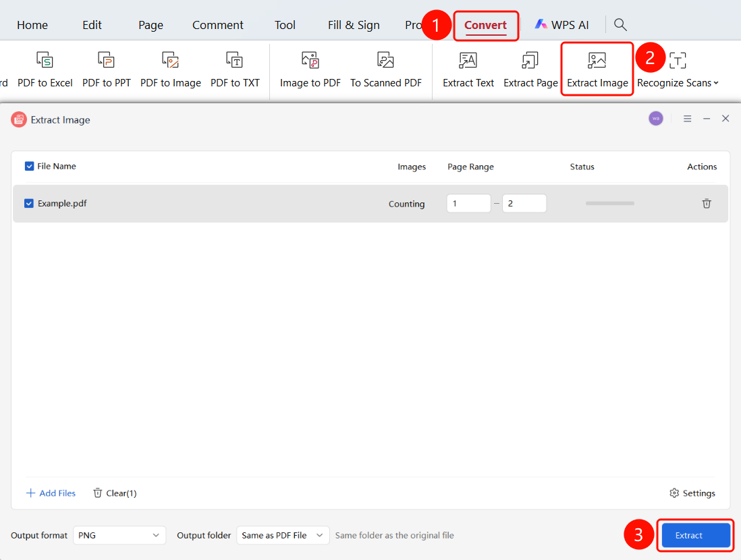Select the Comment tab

[218, 25]
